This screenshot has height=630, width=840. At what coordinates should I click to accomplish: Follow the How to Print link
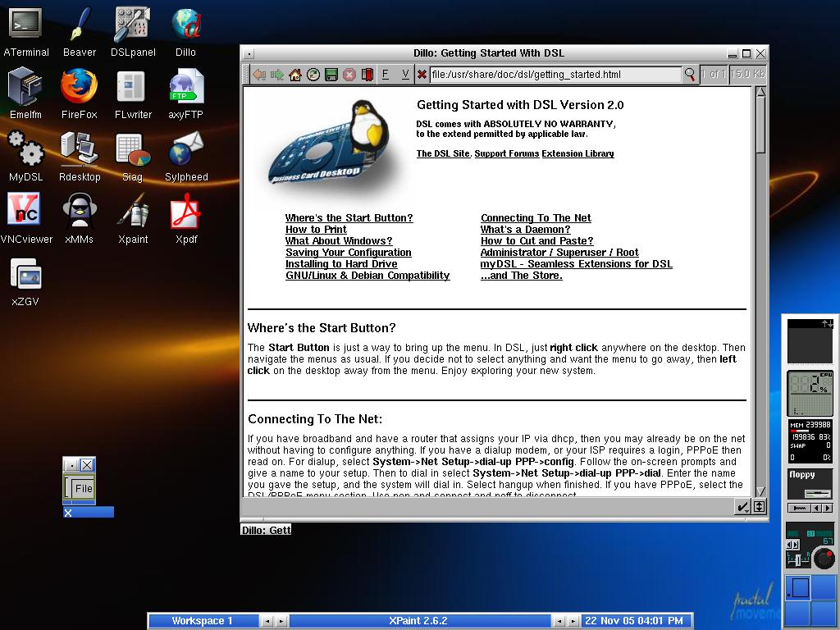316,230
